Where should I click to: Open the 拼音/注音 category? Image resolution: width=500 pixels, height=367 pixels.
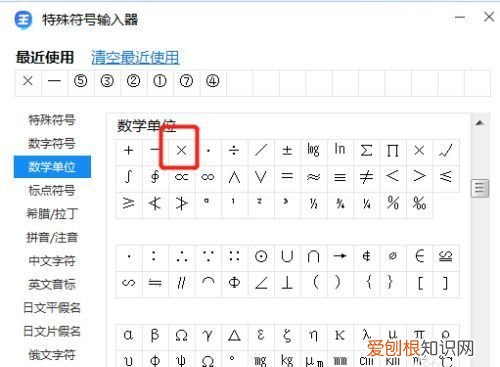pyautogui.click(x=52, y=238)
